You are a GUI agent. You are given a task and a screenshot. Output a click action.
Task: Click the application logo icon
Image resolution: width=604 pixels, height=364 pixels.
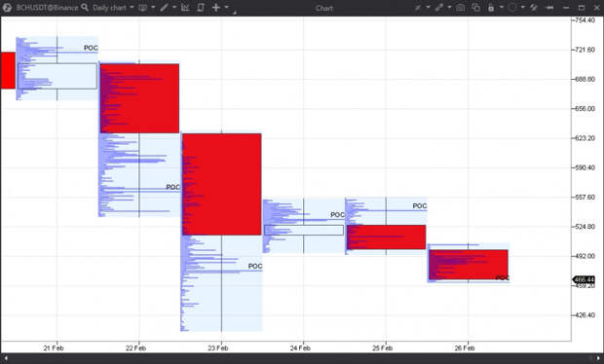coord(7,8)
